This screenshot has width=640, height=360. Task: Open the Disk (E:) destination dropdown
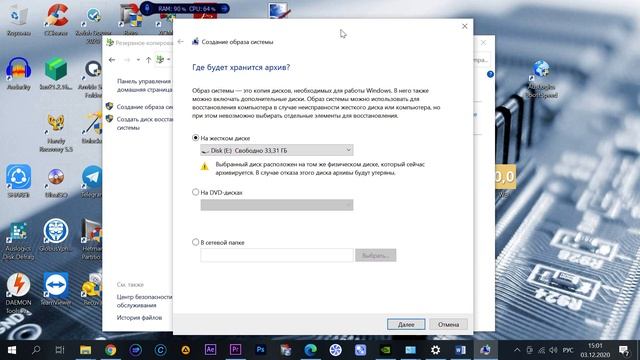pyautogui.click(x=277, y=150)
